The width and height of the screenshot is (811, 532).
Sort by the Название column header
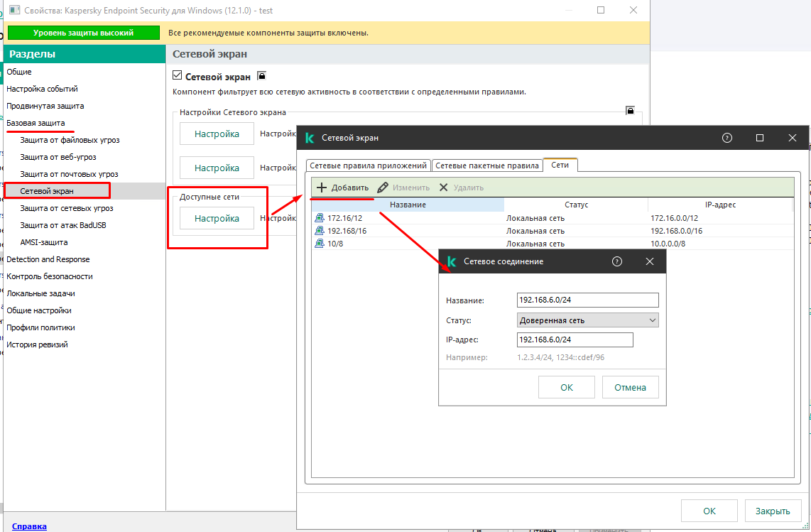(x=408, y=205)
